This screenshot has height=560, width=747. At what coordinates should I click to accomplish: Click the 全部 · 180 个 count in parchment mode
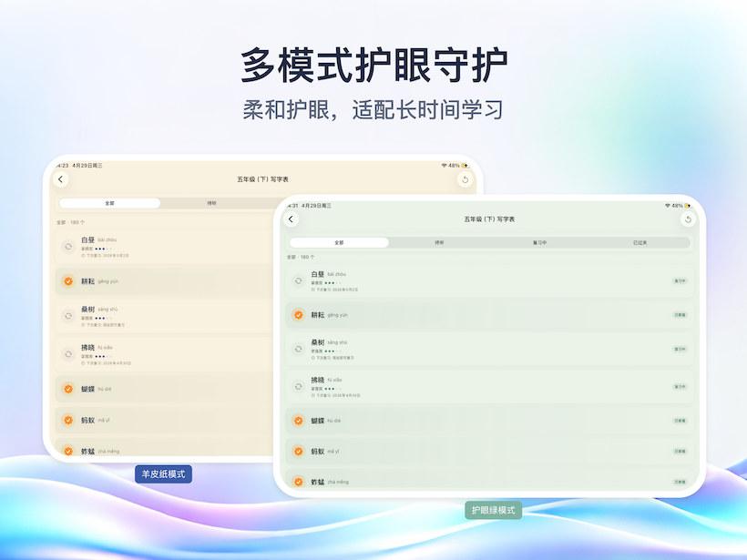[x=70, y=222]
